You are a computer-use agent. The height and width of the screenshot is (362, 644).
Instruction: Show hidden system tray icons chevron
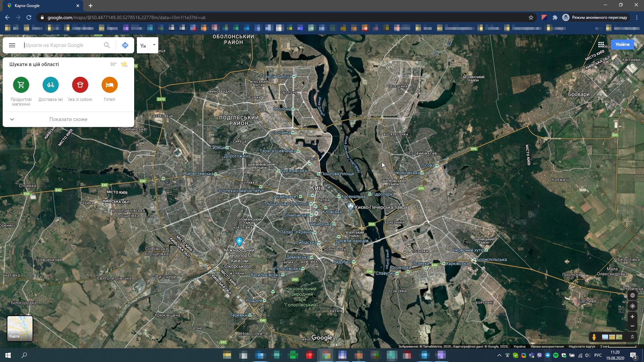499,355
